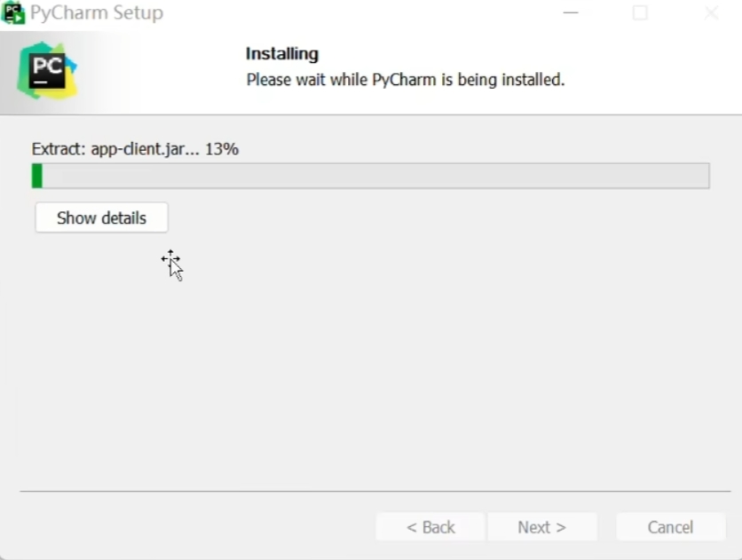Click the large PyCharm logo in header
742x560 pixels.
point(47,71)
